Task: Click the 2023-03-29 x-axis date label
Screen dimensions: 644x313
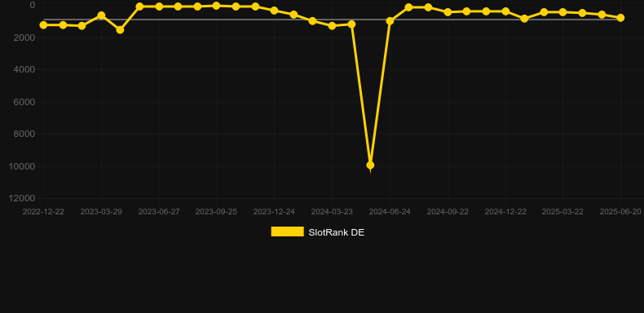Action: 101,212
